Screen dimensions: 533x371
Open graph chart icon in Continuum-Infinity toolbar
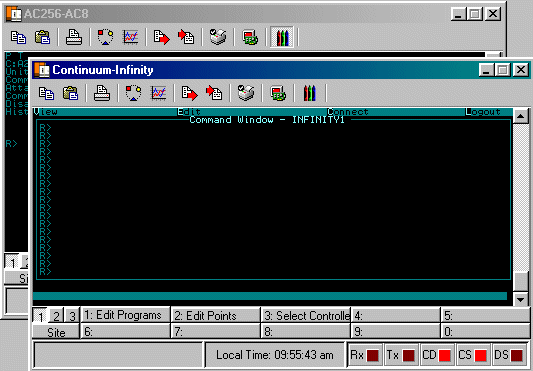(x=158, y=93)
